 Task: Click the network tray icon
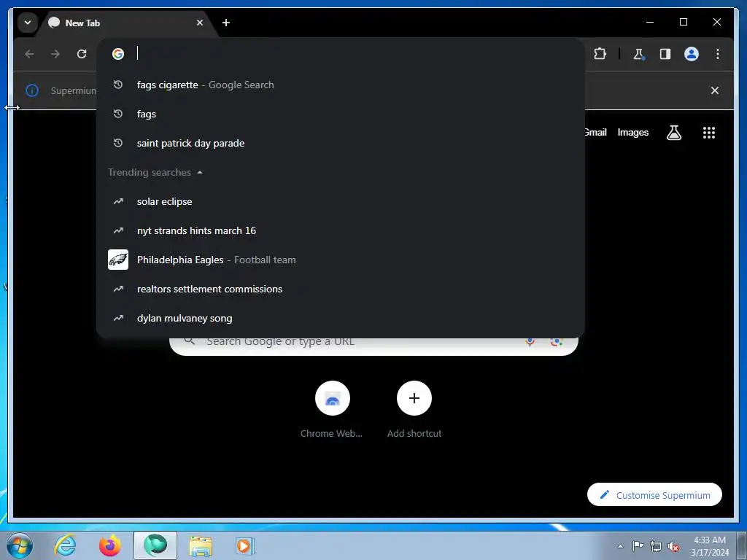pyautogui.click(x=656, y=546)
